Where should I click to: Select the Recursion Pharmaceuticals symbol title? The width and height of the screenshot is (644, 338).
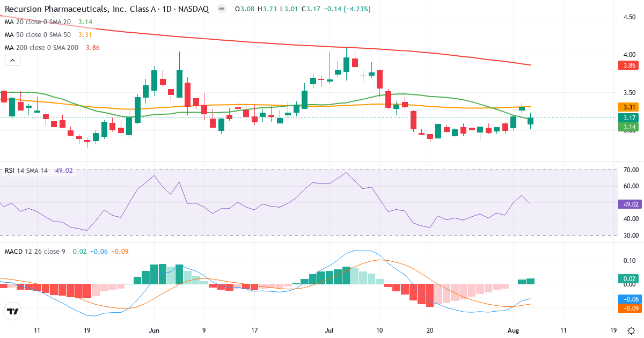click(107, 9)
